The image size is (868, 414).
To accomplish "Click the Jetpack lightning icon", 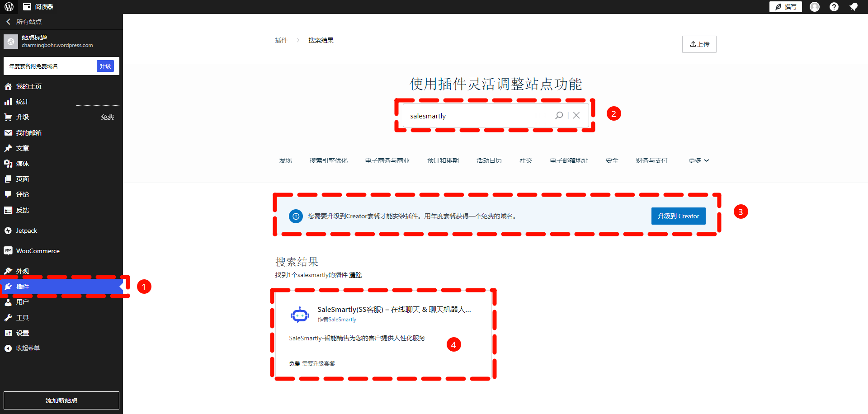I will click(x=8, y=231).
